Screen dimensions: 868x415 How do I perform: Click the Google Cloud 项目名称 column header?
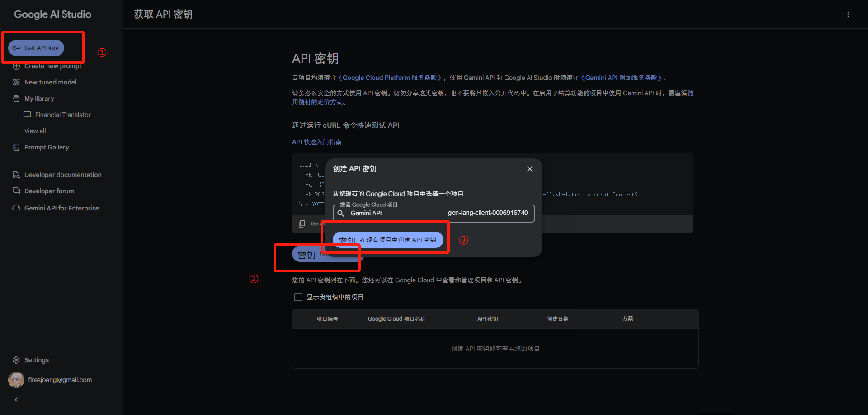pyautogui.click(x=396, y=319)
